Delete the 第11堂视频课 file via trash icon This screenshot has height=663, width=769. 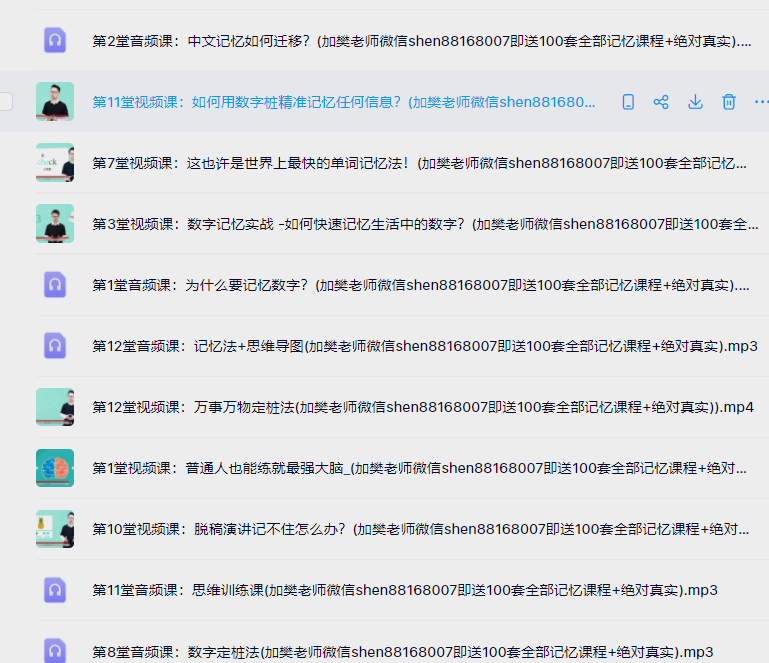(729, 102)
